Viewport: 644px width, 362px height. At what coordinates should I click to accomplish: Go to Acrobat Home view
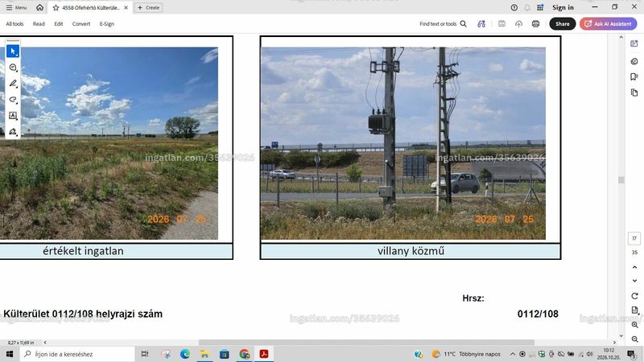[x=39, y=7]
